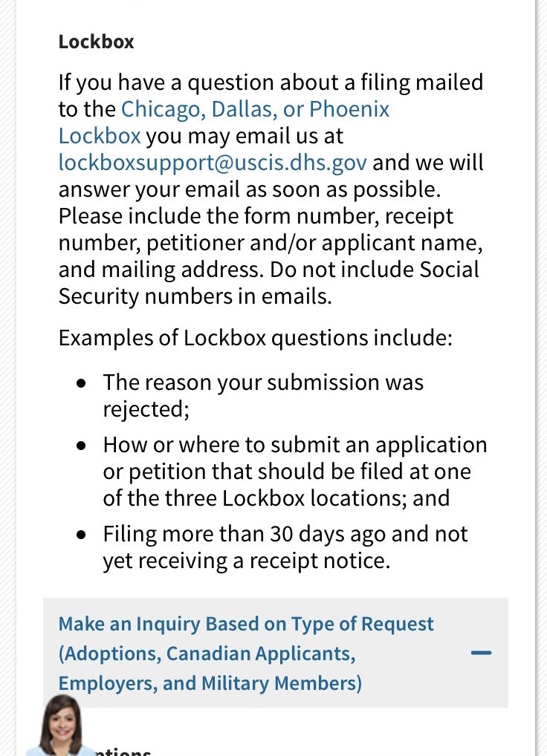Click 'yet receiving a receipt notice.' text
Screen dimensions: 547x756
point(246,561)
